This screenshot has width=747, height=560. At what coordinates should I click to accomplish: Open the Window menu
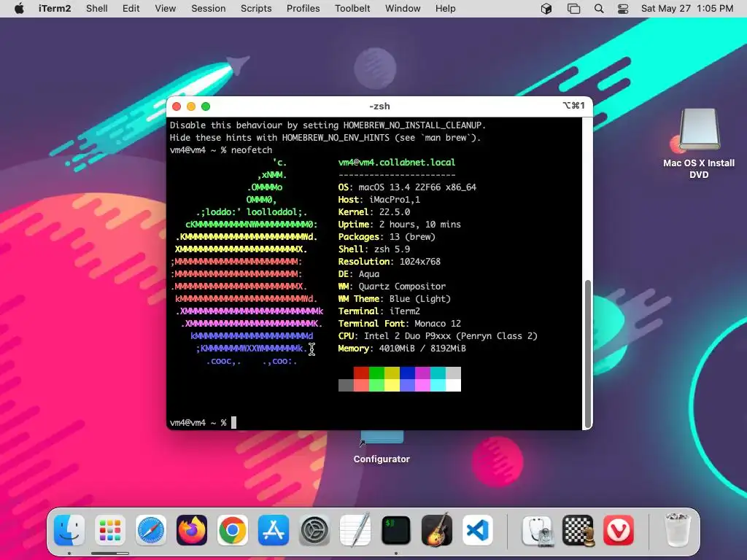click(x=403, y=9)
